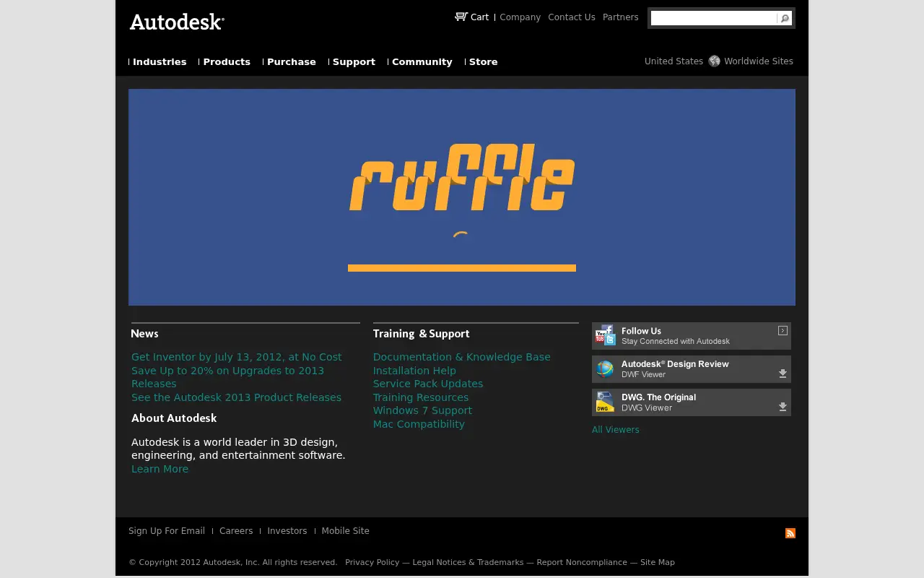Open the Company link
924x578 pixels.
(520, 17)
